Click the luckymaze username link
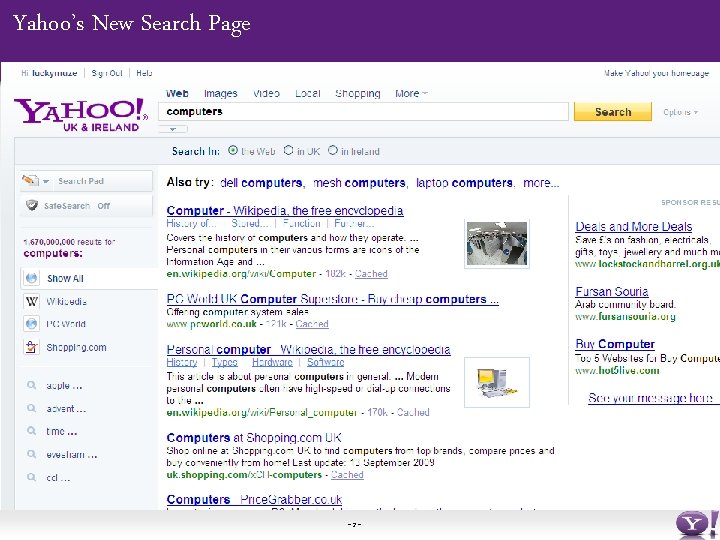 [x=55, y=73]
